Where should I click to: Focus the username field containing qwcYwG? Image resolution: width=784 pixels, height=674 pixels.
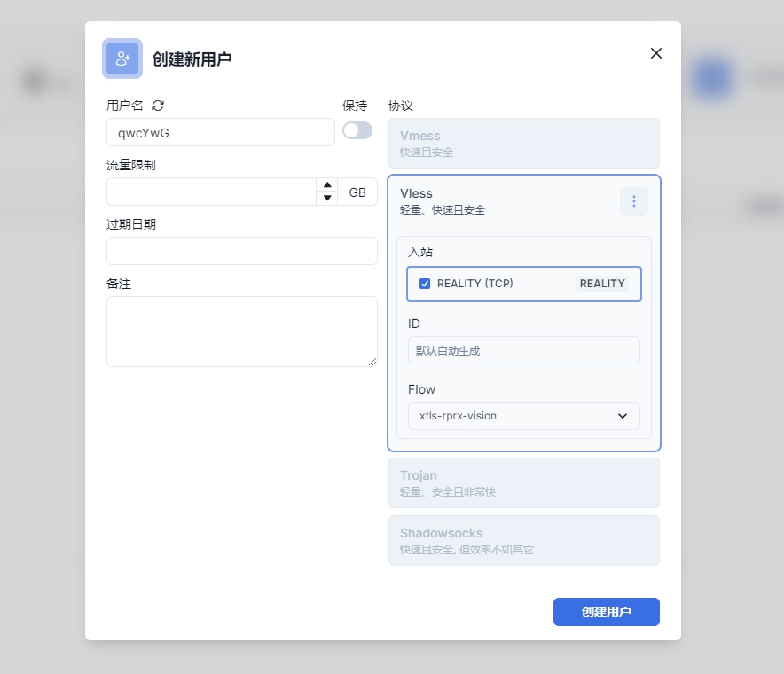(220, 132)
